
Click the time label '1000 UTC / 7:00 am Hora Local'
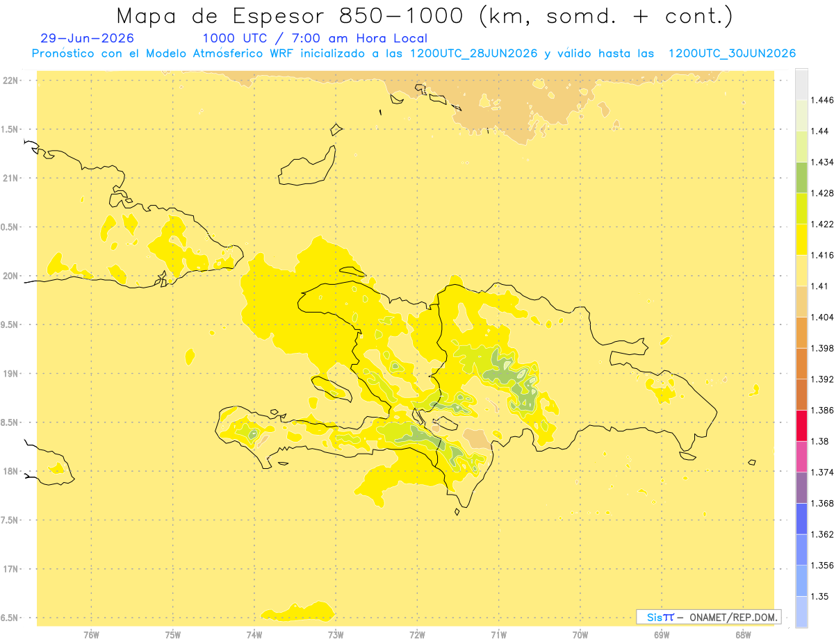pyautogui.click(x=315, y=39)
